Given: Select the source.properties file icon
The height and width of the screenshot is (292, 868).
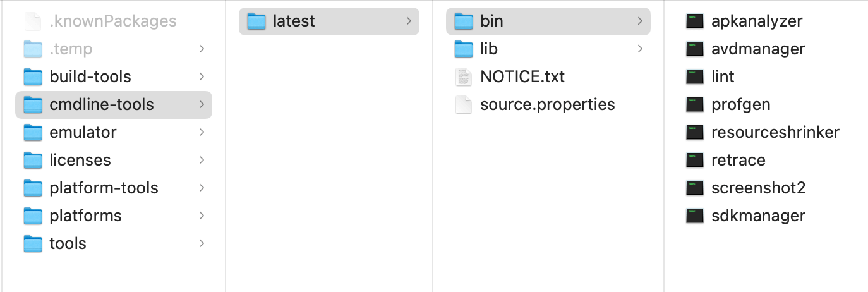Looking at the screenshot, I should [464, 105].
